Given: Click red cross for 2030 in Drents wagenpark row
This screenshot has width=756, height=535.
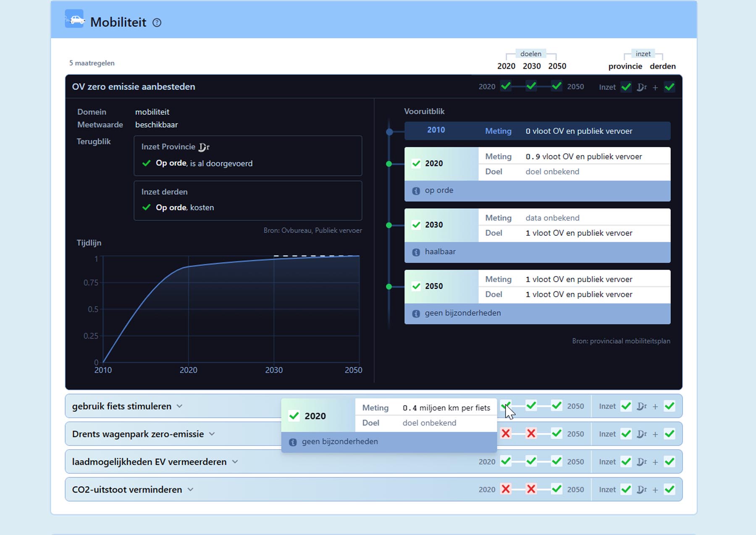Looking at the screenshot, I should 531,434.
